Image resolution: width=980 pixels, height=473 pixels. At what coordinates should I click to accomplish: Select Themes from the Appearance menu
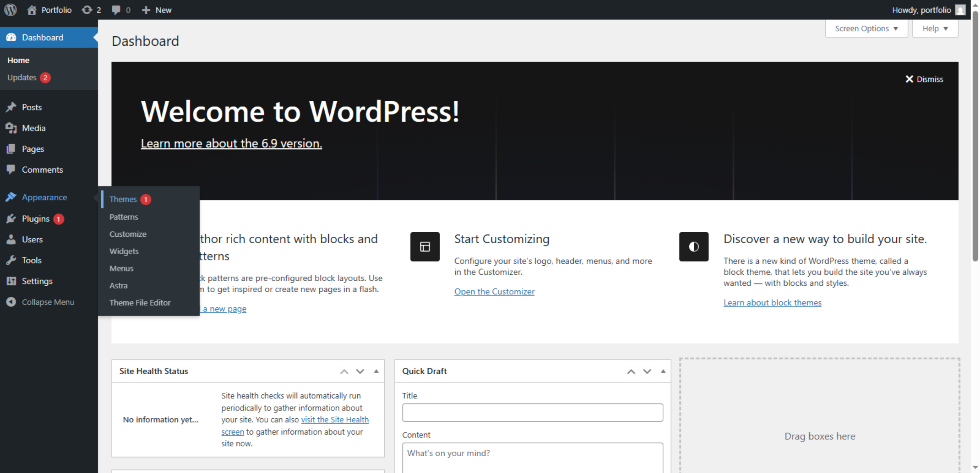[x=123, y=199]
